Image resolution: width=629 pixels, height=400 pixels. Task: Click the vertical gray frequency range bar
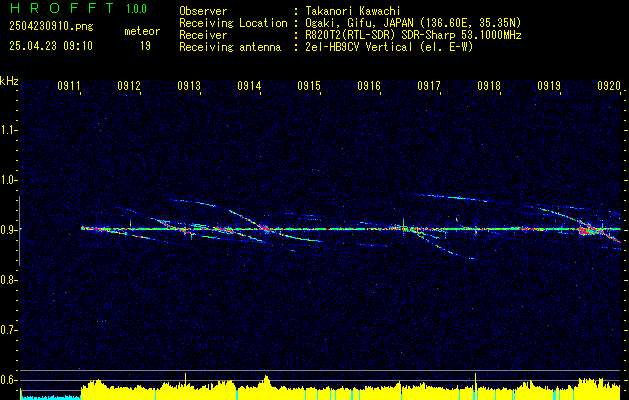click(x=20, y=231)
